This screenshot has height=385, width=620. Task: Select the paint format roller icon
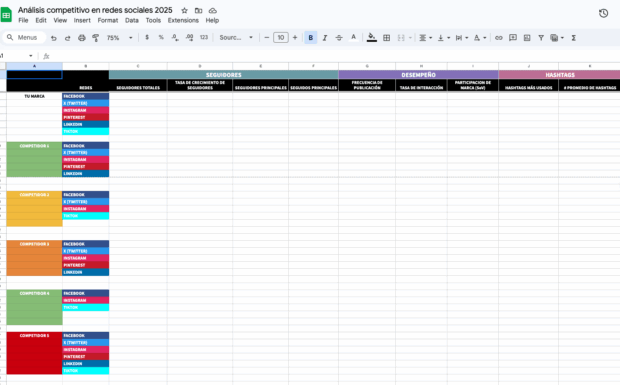(96, 38)
